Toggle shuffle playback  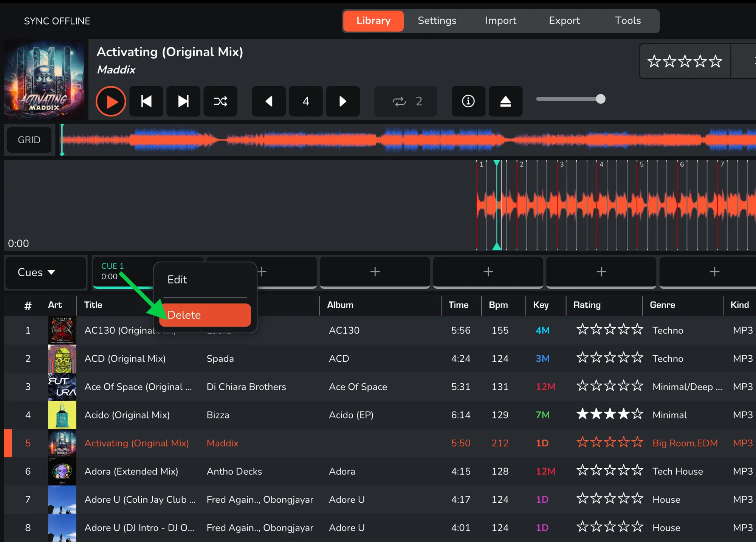220,101
